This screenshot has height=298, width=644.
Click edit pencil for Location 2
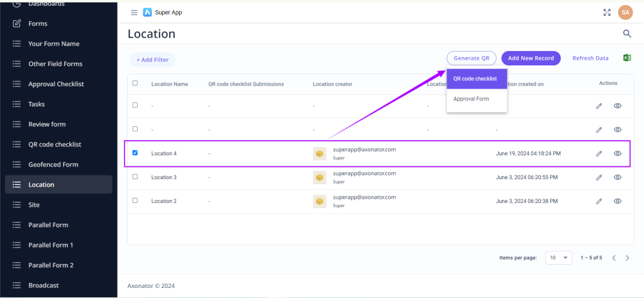point(599,201)
